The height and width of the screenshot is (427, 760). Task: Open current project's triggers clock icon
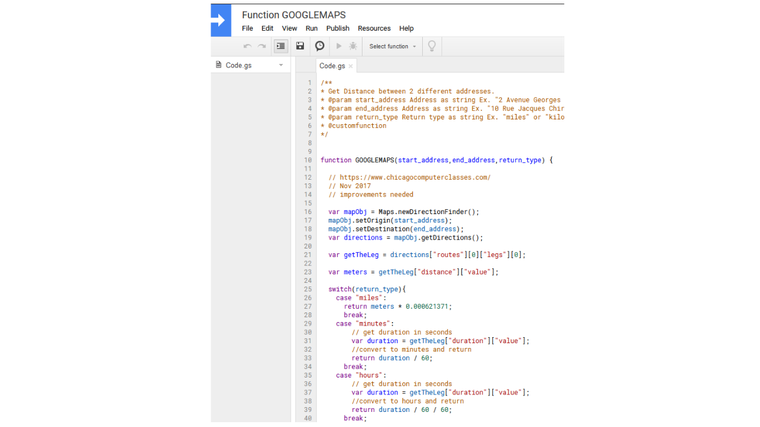coord(319,46)
